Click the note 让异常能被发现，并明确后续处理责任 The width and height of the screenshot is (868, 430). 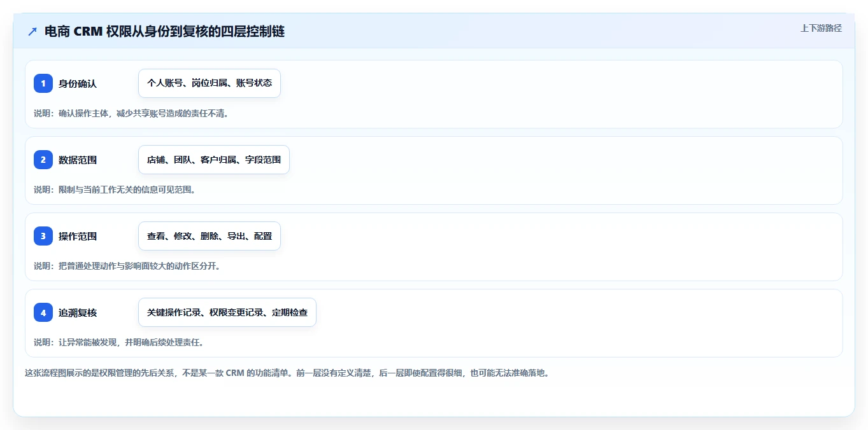tap(118, 342)
